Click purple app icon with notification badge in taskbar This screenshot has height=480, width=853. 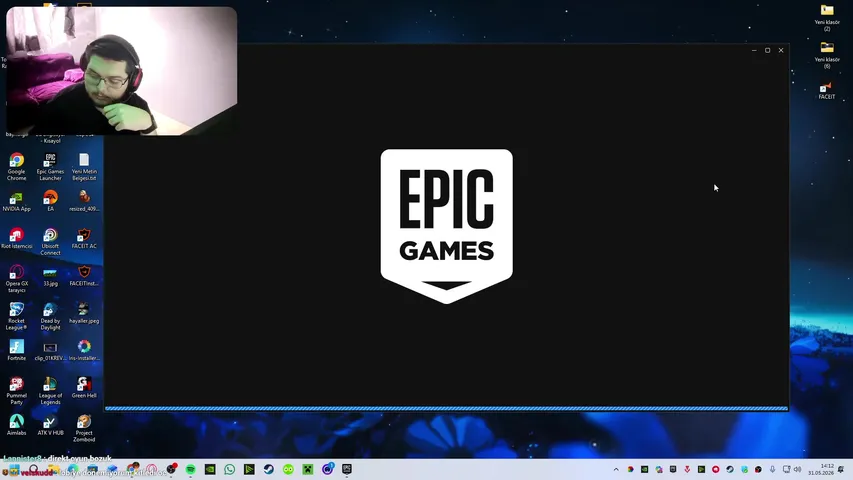327,469
